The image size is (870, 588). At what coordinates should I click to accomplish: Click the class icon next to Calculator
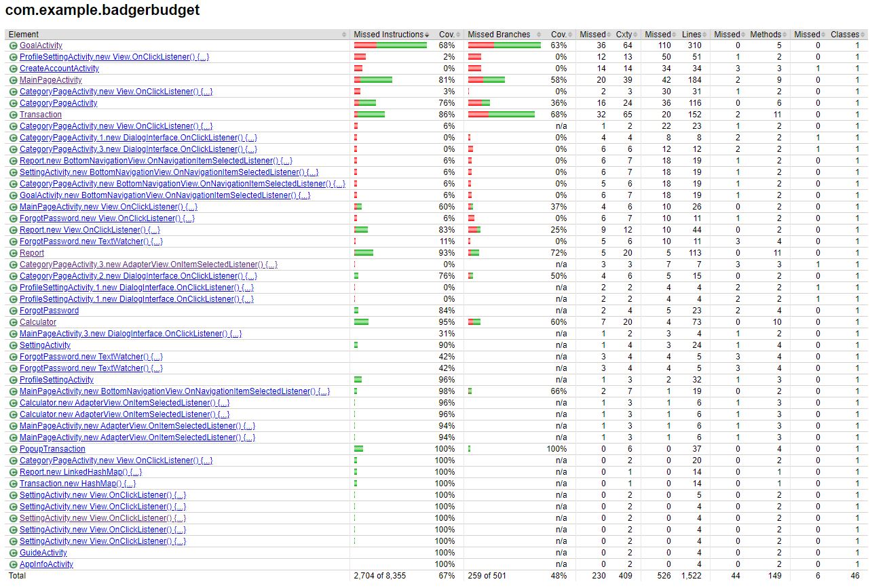[12, 322]
